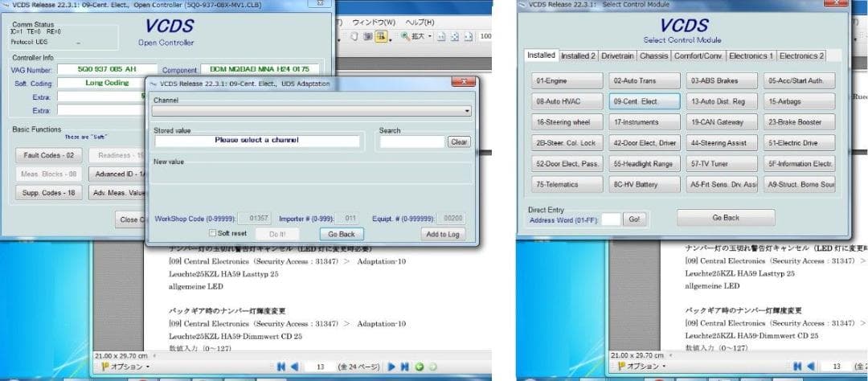Open Advanced ID - 1A
This screenshot has width=868, height=381.
117,174
